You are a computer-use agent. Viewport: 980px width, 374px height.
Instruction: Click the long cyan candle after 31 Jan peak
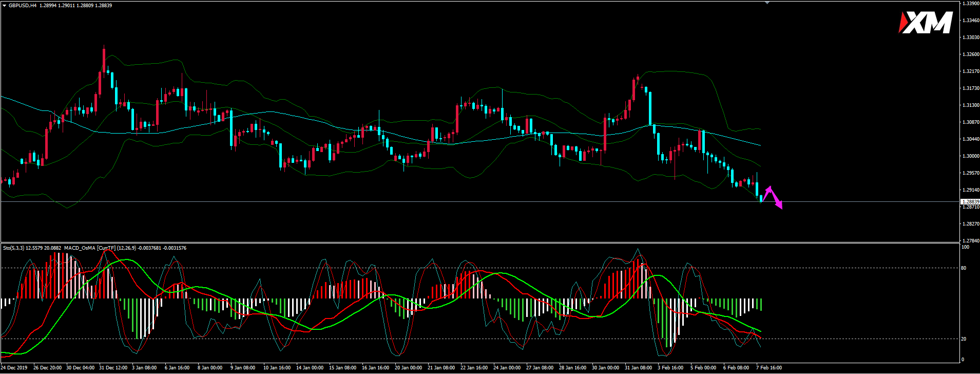pyautogui.click(x=650, y=109)
